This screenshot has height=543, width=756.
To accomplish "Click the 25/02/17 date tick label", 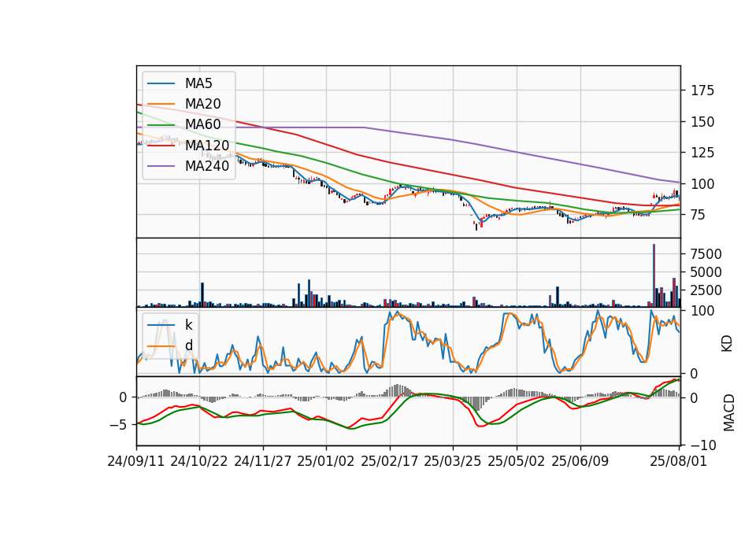I will point(390,461).
